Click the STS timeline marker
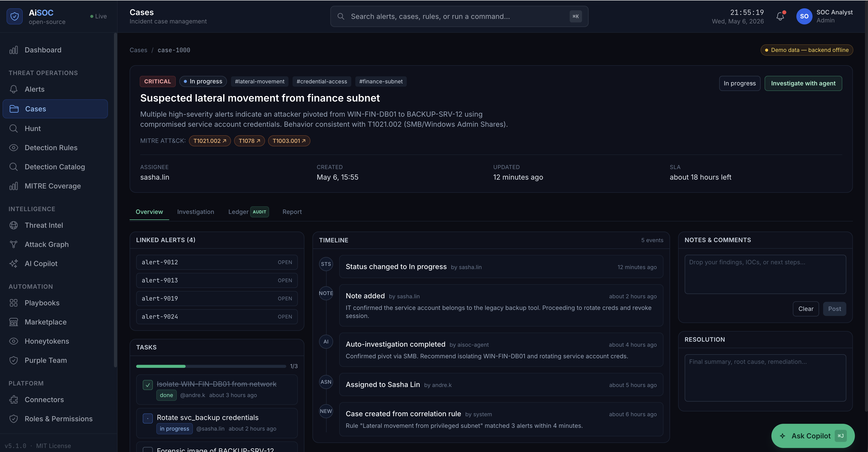This screenshot has height=452, width=868. click(x=326, y=264)
